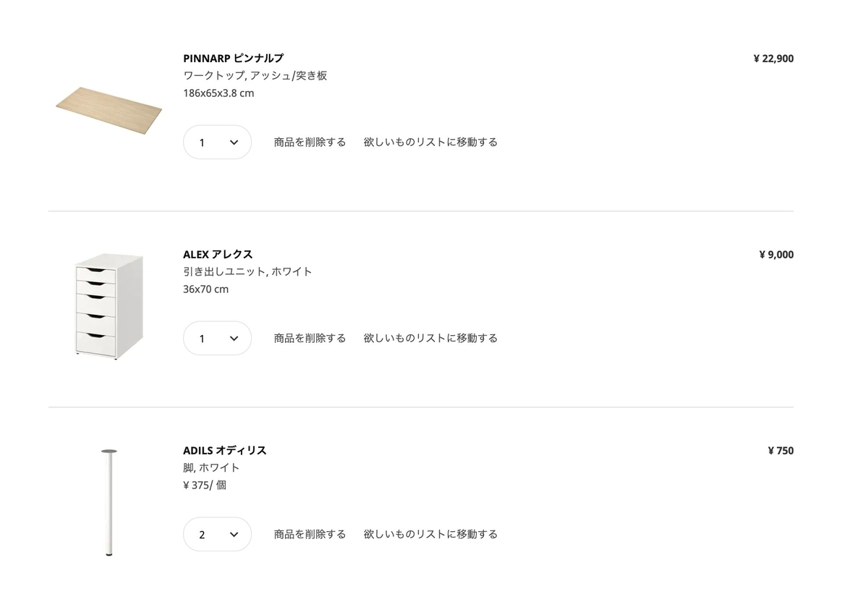Delete the PINNARP item from cart
The image size is (868, 602).
(310, 142)
